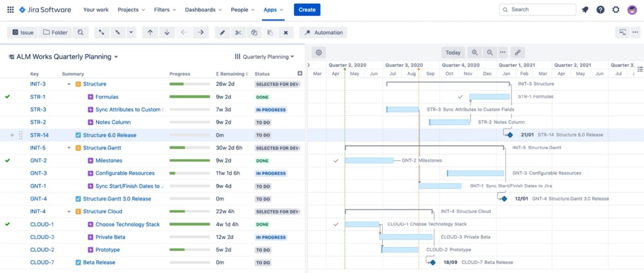The height and width of the screenshot is (273, 644).
Task: Click the paste icon in toolbar
Action: point(270,32)
